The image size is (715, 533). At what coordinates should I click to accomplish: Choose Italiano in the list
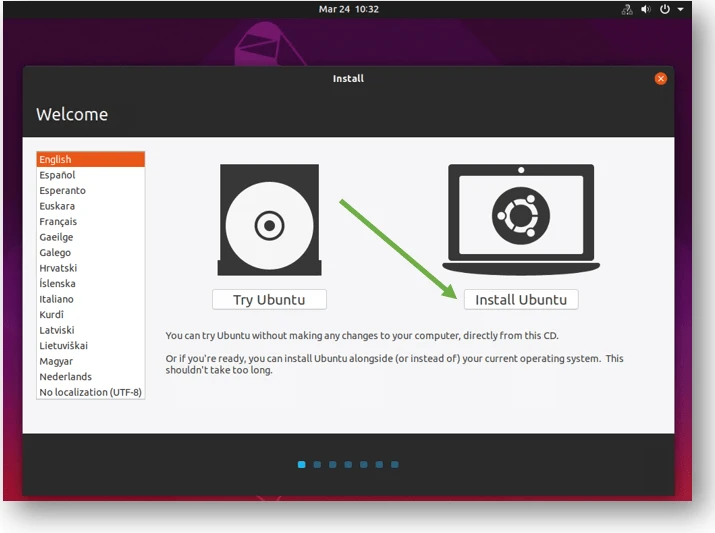[90, 299]
